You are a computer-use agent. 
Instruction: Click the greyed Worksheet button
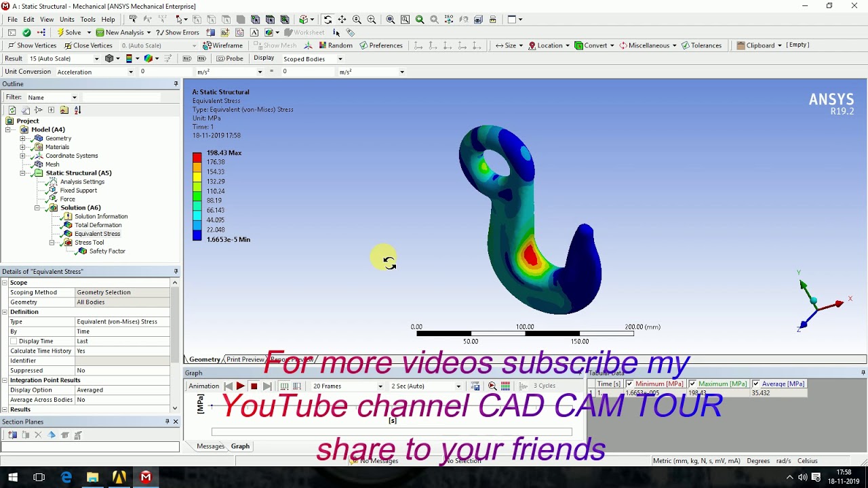pyautogui.click(x=304, y=33)
